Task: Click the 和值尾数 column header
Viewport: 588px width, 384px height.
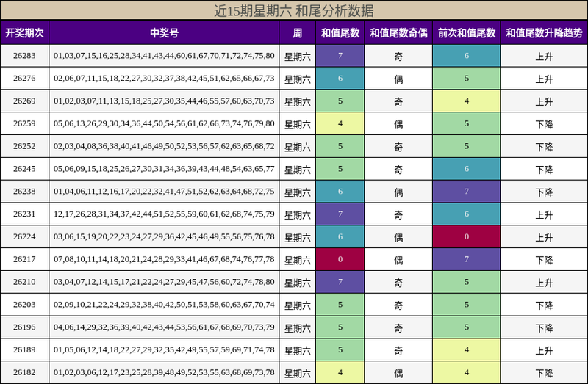Action: [x=340, y=33]
